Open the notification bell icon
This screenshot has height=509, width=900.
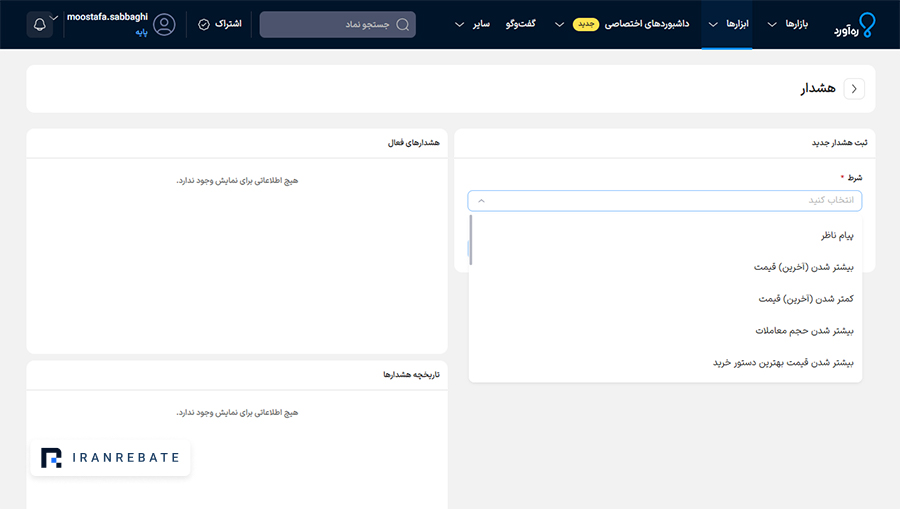pos(40,25)
